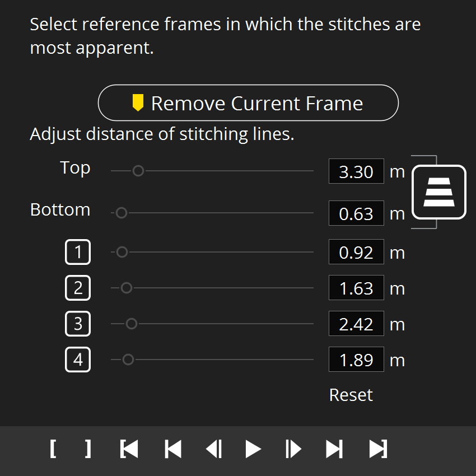Click the Bottom distance slider handle
Screen dimensions: 476x476
click(122, 213)
